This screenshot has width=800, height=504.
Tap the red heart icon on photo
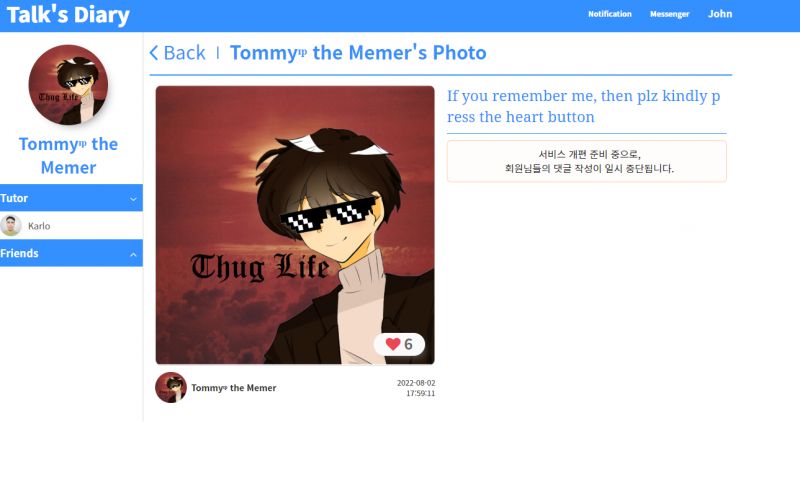(x=392, y=344)
